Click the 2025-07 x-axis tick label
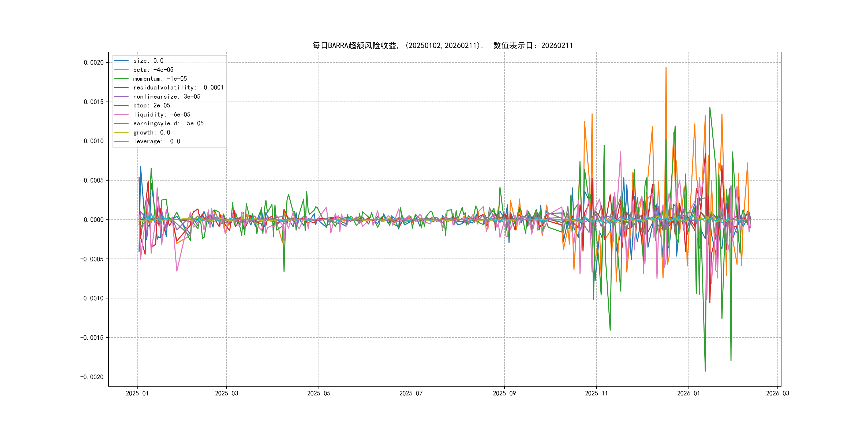The height and width of the screenshot is (434, 868). click(411, 393)
